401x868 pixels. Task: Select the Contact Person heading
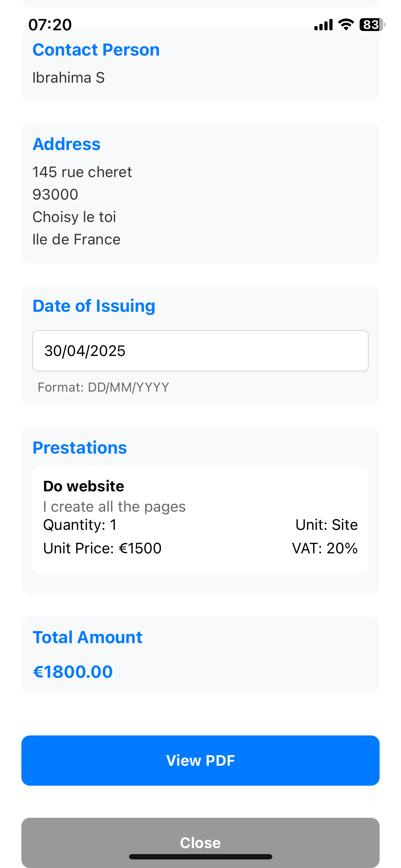coord(96,50)
